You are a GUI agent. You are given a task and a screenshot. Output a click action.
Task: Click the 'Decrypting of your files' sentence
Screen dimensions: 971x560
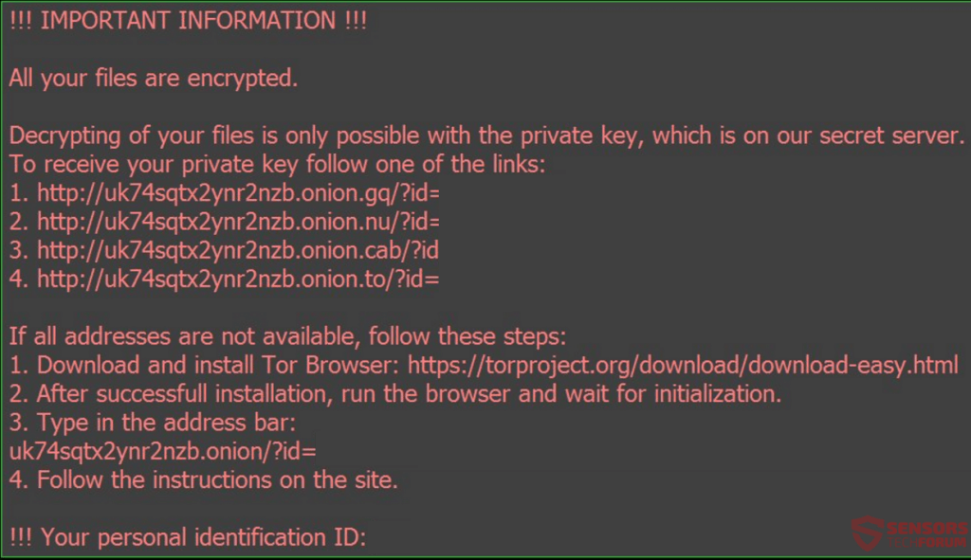pyautogui.click(x=486, y=135)
